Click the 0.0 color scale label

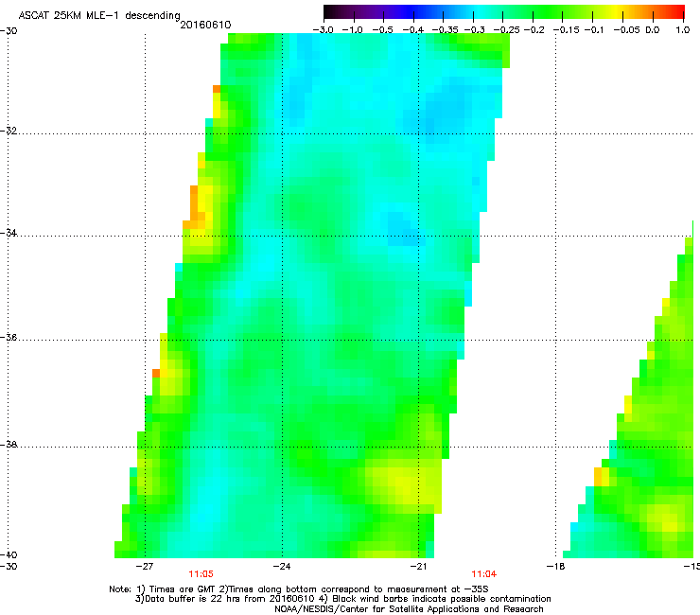(x=653, y=30)
